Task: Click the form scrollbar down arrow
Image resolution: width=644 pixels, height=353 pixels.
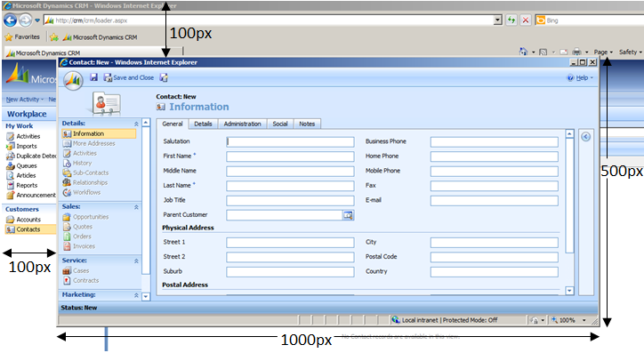Action: point(569,291)
